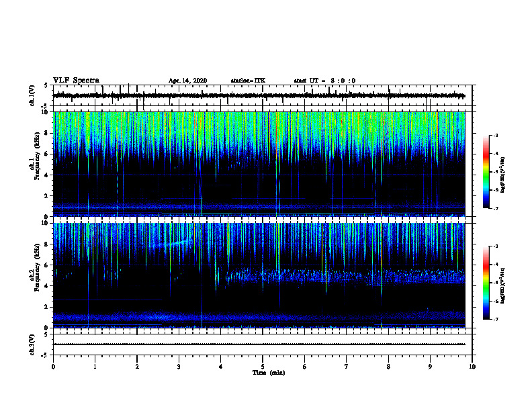Screen dimensions: 532x411
Task: Click the "-3" label on ch.1 color bar
Action: [496, 135]
